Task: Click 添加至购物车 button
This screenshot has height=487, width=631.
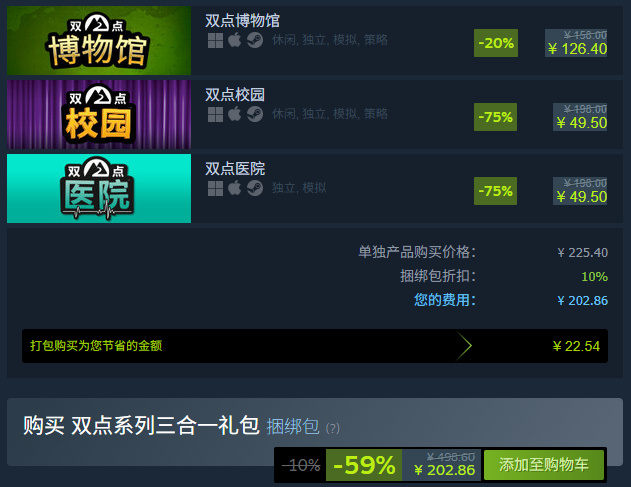Action: coord(544,465)
